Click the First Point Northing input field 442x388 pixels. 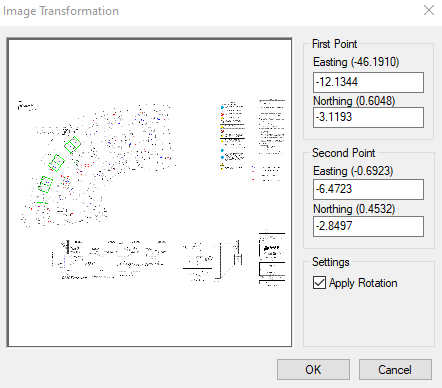[x=368, y=117]
